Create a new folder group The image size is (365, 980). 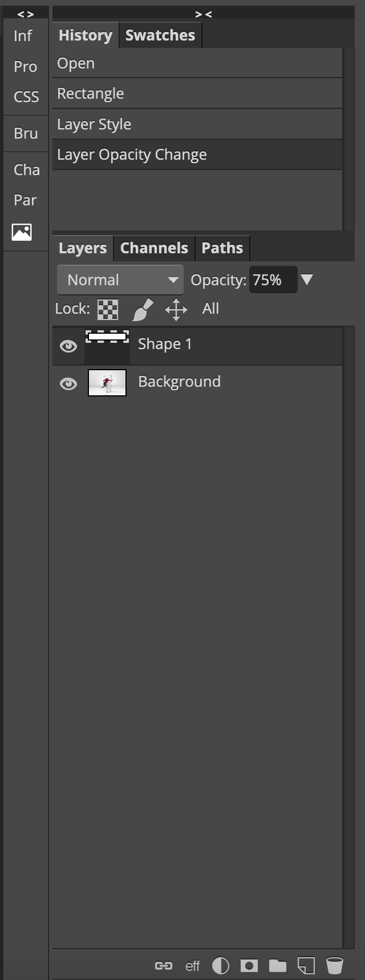tap(278, 965)
